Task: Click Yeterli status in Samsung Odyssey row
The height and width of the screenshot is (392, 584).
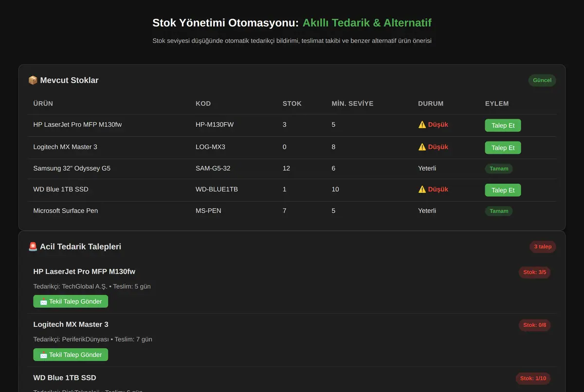Action: 427,168
